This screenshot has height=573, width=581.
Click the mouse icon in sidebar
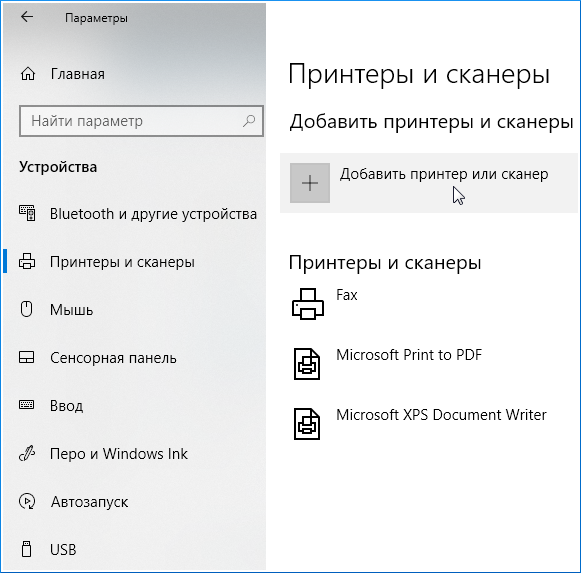point(26,309)
